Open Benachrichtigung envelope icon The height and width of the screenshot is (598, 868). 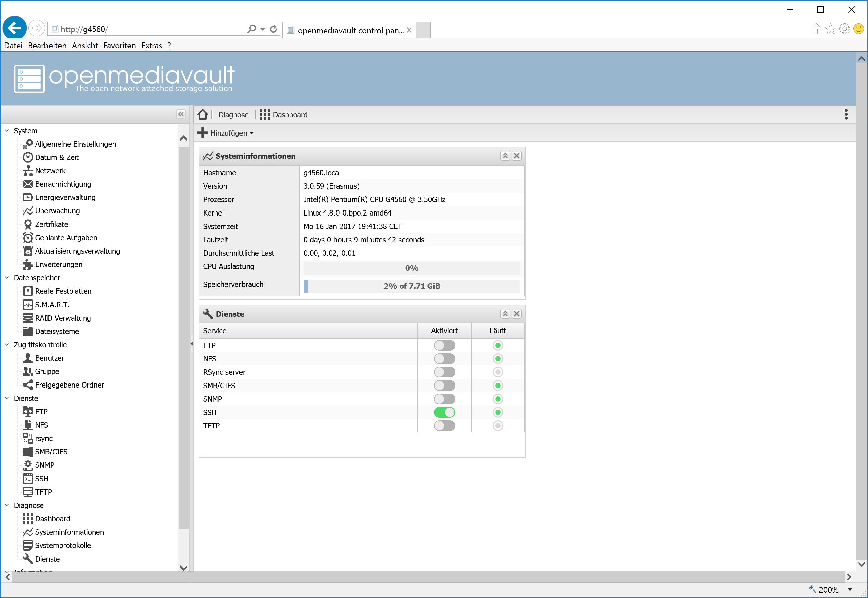point(28,184)
